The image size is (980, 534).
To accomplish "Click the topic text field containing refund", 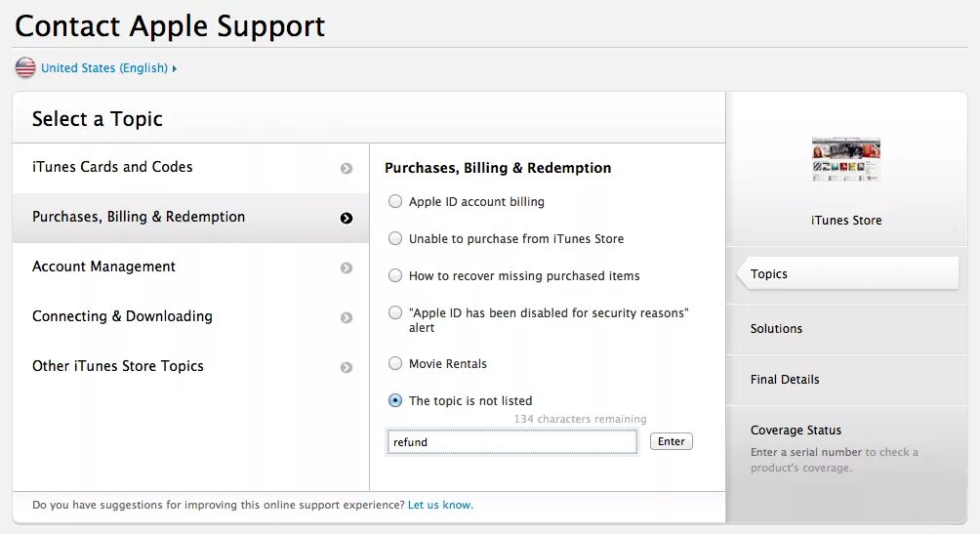I will (x=511, y=441).
